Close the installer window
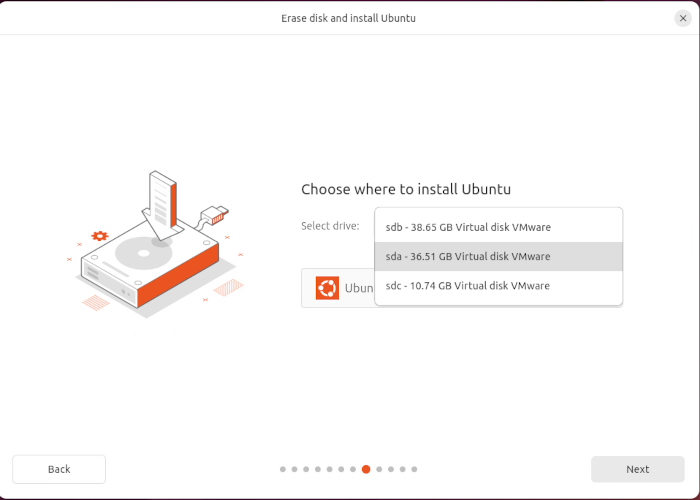700x500 pixels. tap(683, 18)
